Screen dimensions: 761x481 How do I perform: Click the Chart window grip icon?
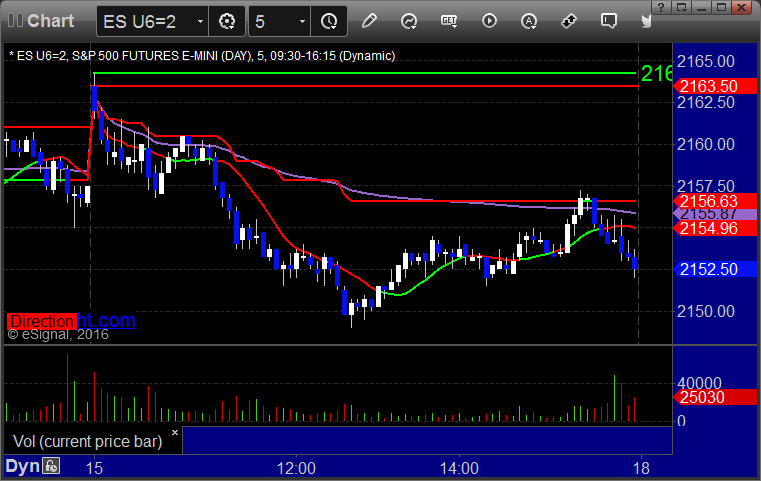pos(15,21)
